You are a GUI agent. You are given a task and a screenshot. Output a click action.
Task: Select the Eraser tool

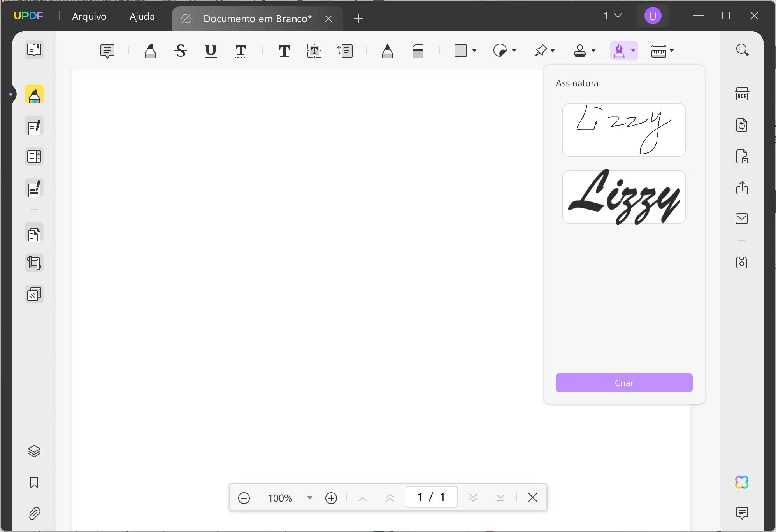(x=418, y=51)
